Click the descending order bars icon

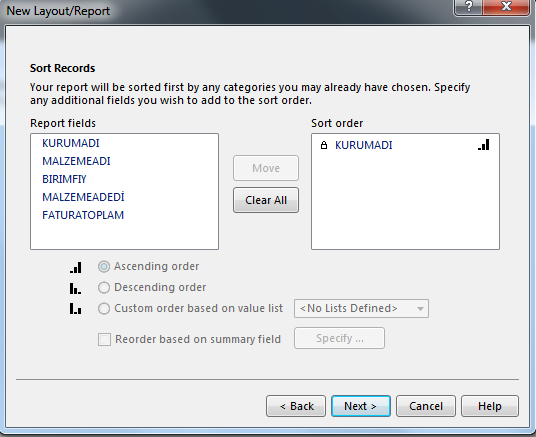tap(75, 288)
